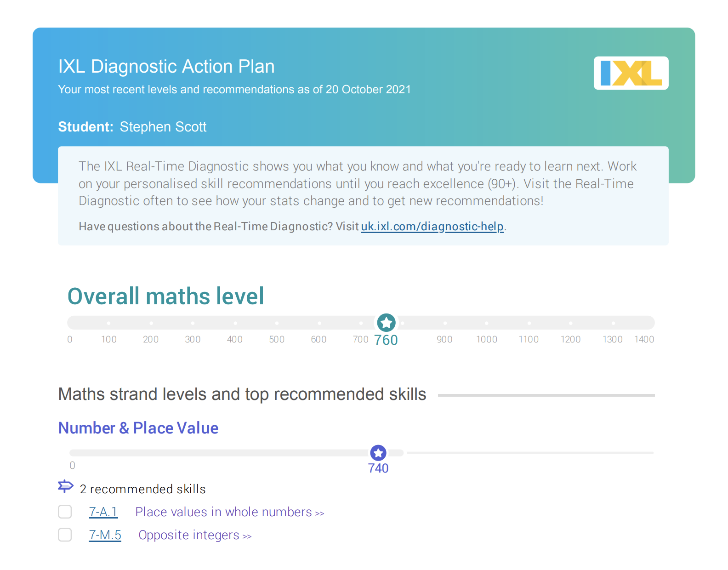
Task: Open the Opposite integers skill
Action: pyautogui.click(x=190, y=535)
